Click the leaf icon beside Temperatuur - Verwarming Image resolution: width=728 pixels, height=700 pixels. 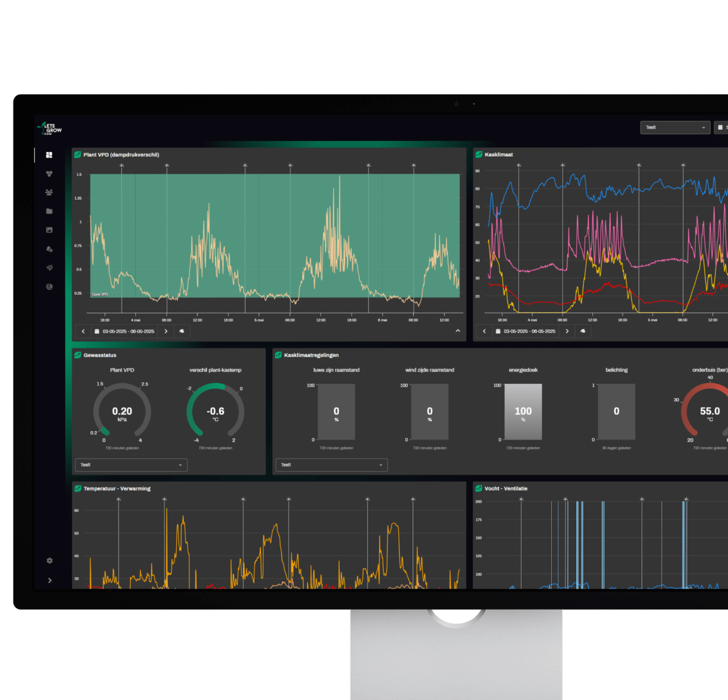77,488
